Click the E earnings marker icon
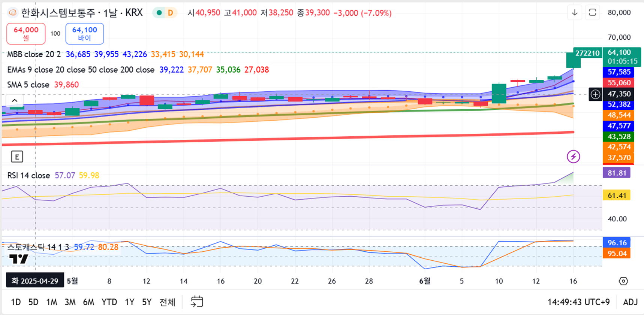644x315 pixels. [x=17, y=157]
